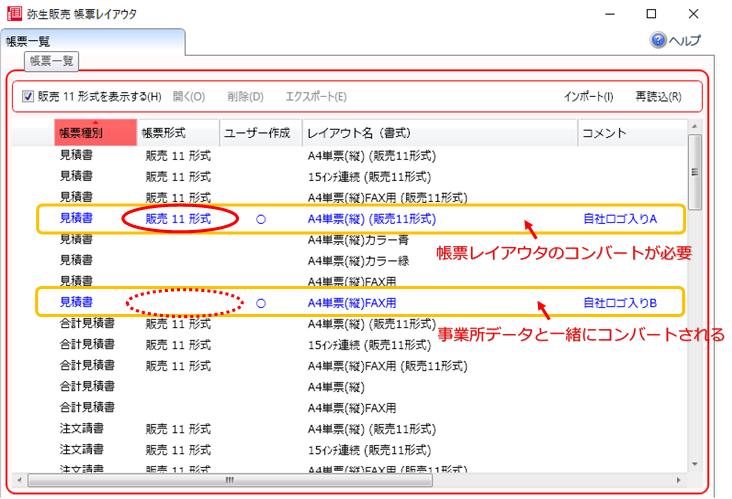This screenshot has height=499, width=732.
Task: Maximize the 帳票レイアウタ window
Action: pyautogui.click(x=651, y=14)
